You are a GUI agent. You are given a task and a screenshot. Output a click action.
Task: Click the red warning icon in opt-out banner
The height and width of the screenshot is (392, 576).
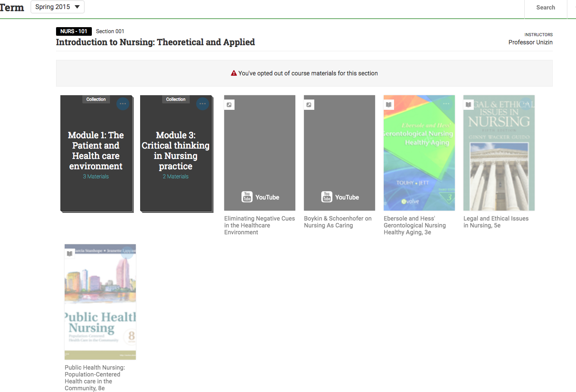[234, 73]
